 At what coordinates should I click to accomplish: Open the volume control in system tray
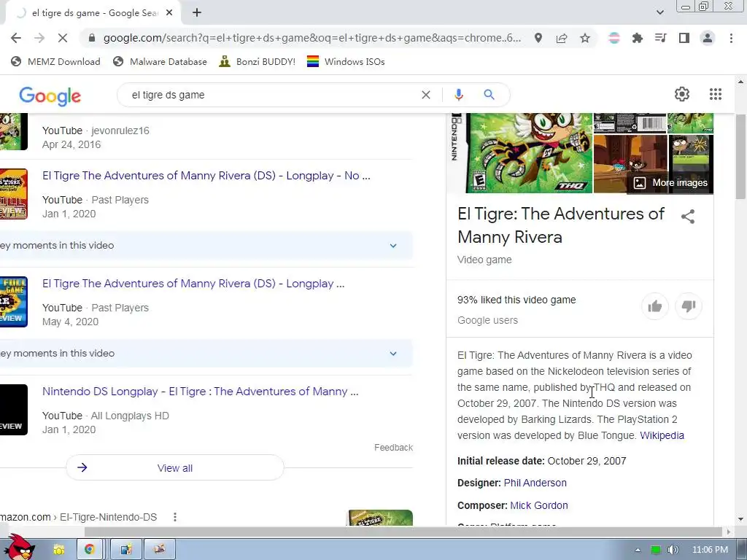coord(673,550)
